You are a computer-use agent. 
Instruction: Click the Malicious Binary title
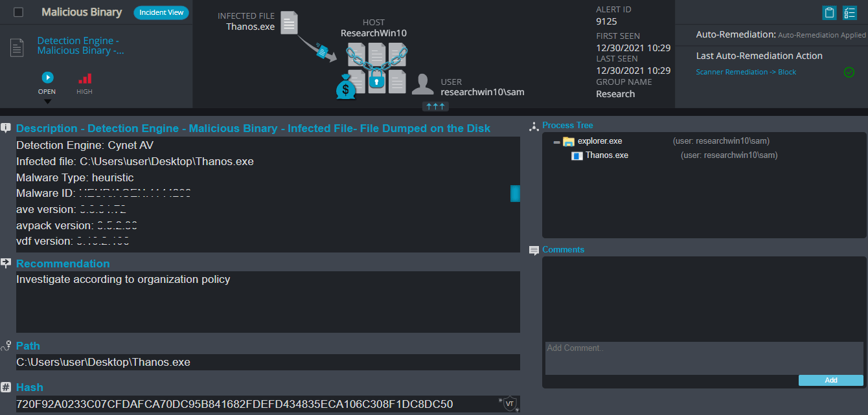pos(82,12)
